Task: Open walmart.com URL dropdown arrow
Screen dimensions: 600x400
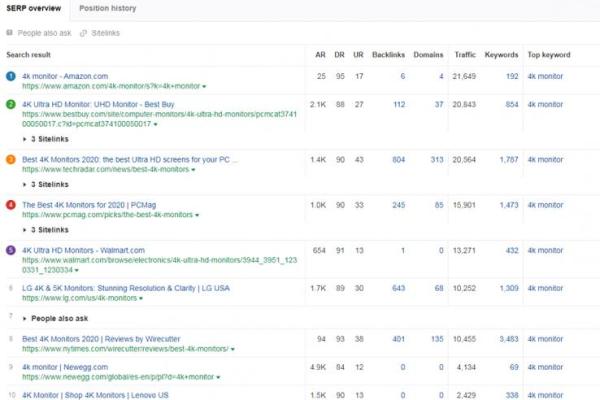Action: [77, 270]
